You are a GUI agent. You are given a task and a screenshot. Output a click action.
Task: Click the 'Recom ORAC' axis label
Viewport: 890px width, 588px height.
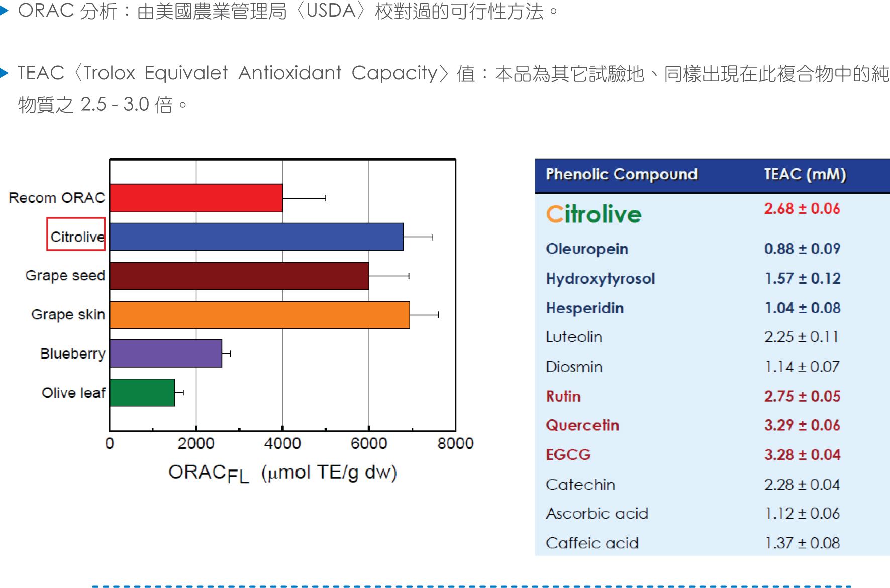click(57, 198)
